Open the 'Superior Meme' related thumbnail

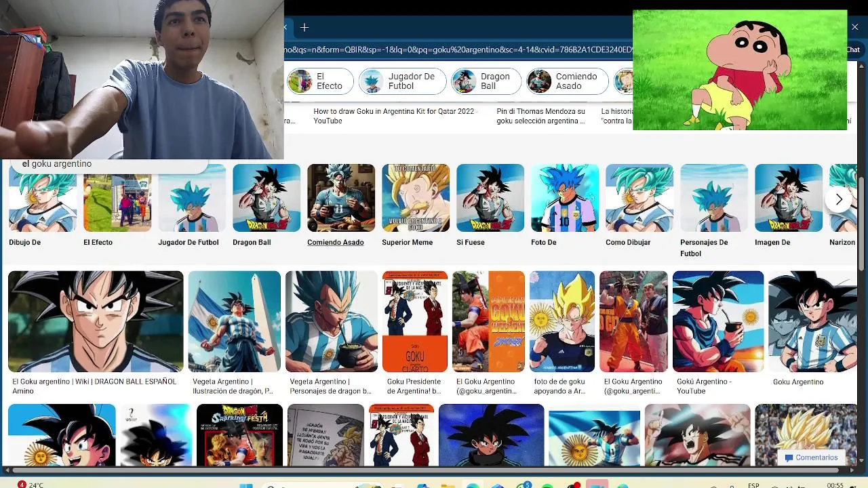[416, 198]
